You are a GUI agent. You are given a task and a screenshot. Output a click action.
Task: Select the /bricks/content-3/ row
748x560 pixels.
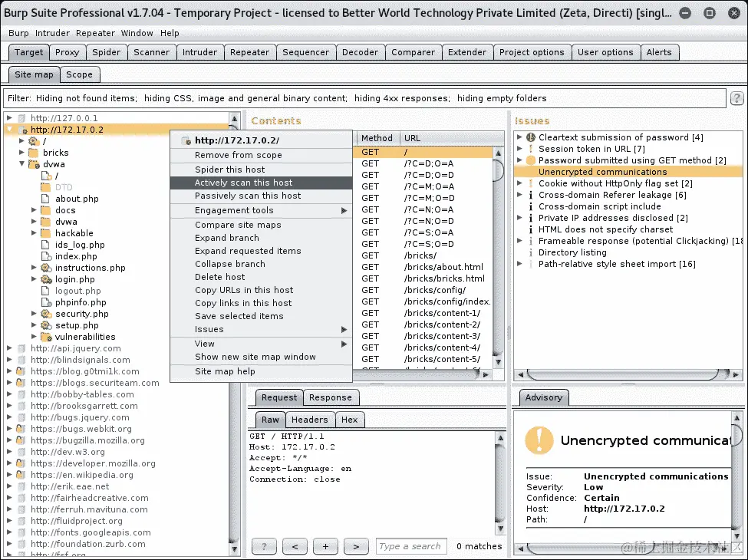(423, 336)
